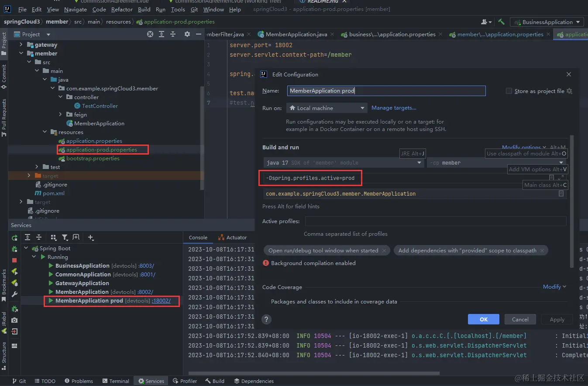The width and height of the screenshot is (588, 386).
Task: Open the :18002/ port link
Action: 161,301
